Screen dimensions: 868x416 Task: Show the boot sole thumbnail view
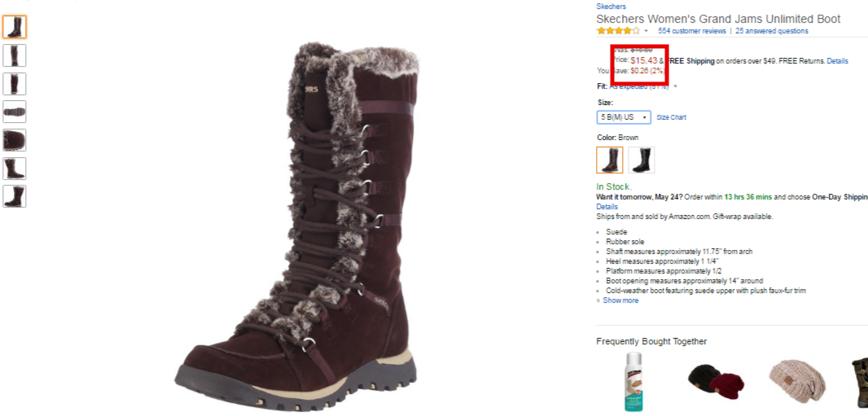(x=15, y=112)
